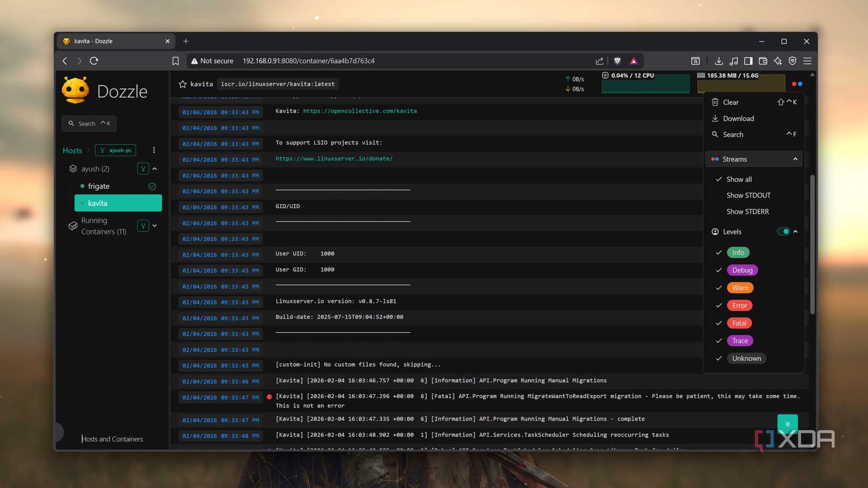Reload the page
Viewport: 868px width, 488px height.
tap(94, 61)
